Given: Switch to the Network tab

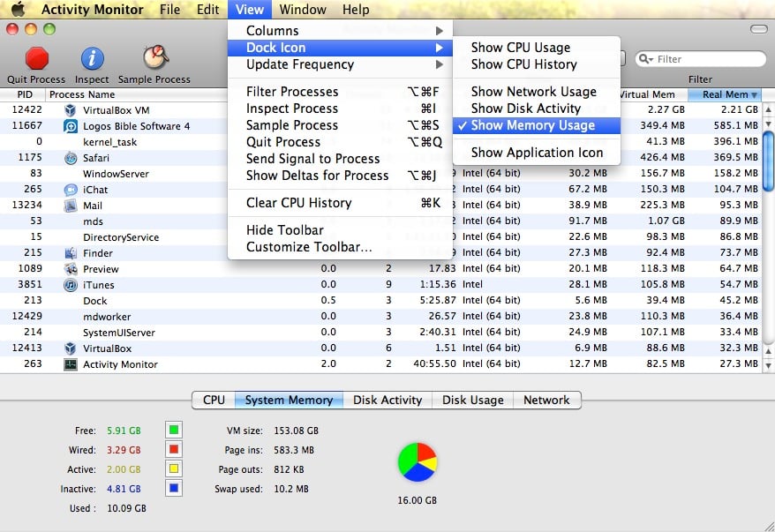Looking at the screenshot, I should point(546,400).
